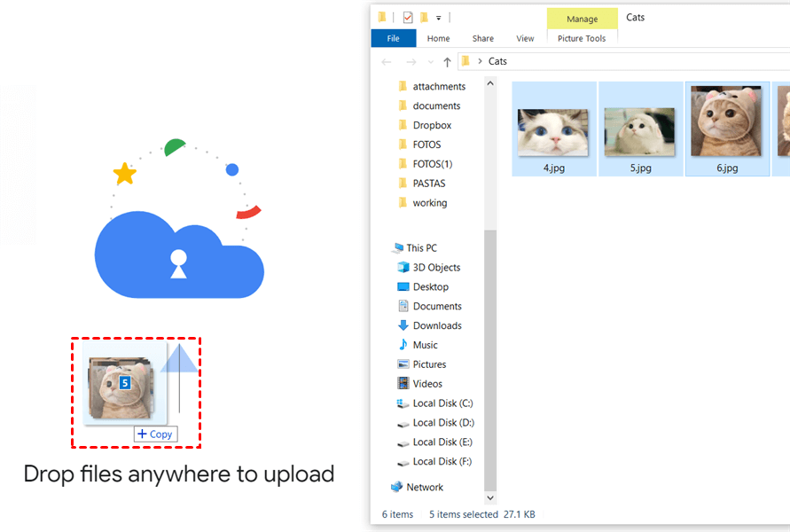
Task: Click the Local Disk (C:) drive icon
Action: coord(403,403)
